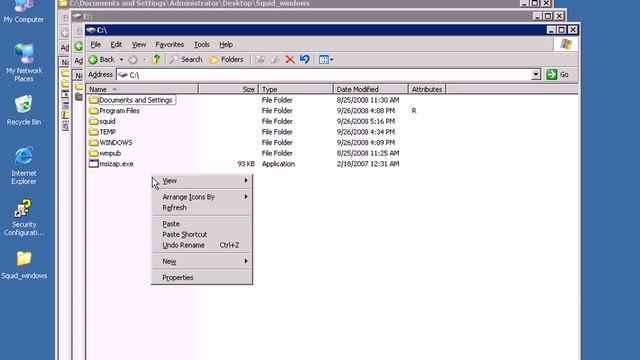Viewport: 640px width, 360px height.
Task: Sort by the Attributes column header
Action: 427,89
